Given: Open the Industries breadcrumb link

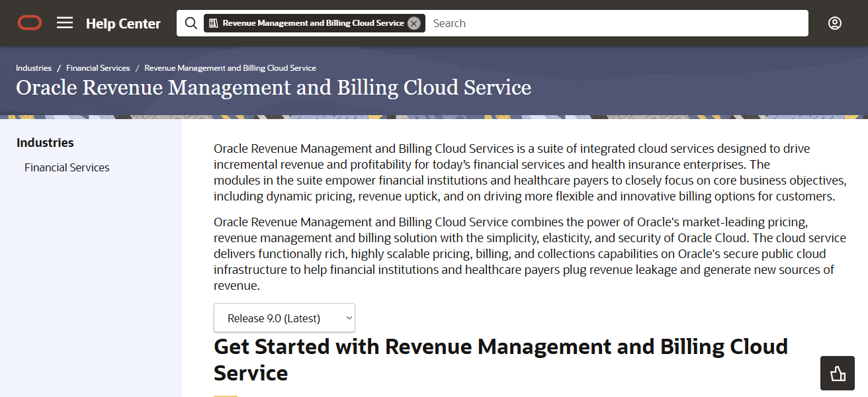Looking at the screenshot, I should click(x=33, y=67).
